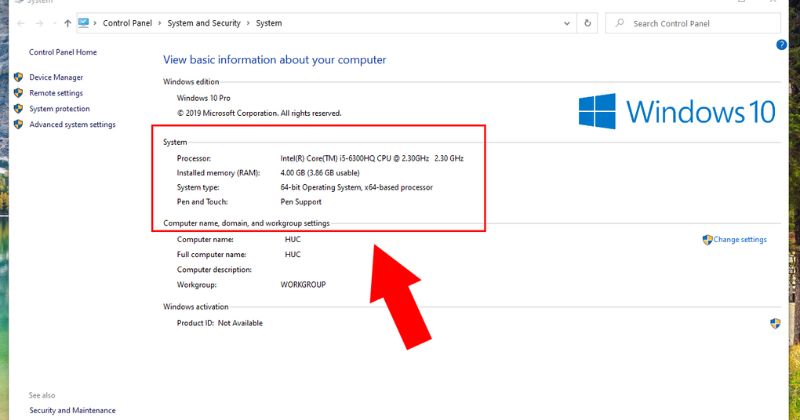Open System protection link
This screenshot has height=420, width=800.
point(60,109)
